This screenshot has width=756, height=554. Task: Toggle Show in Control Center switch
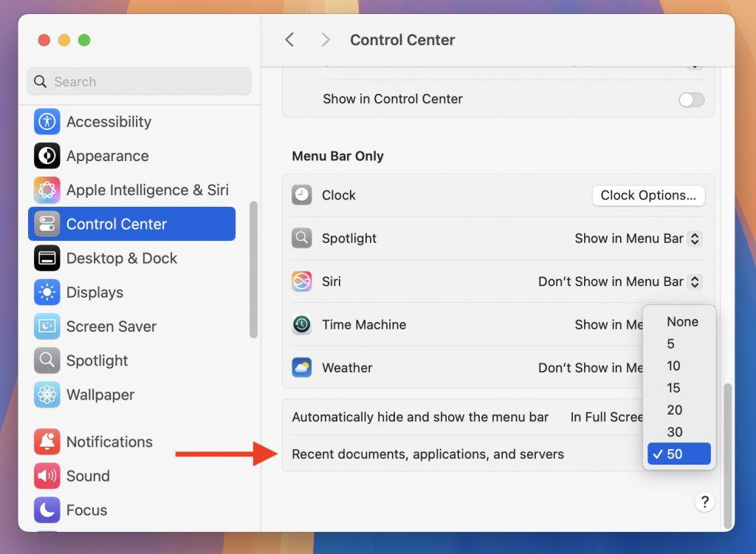point(691,99)
